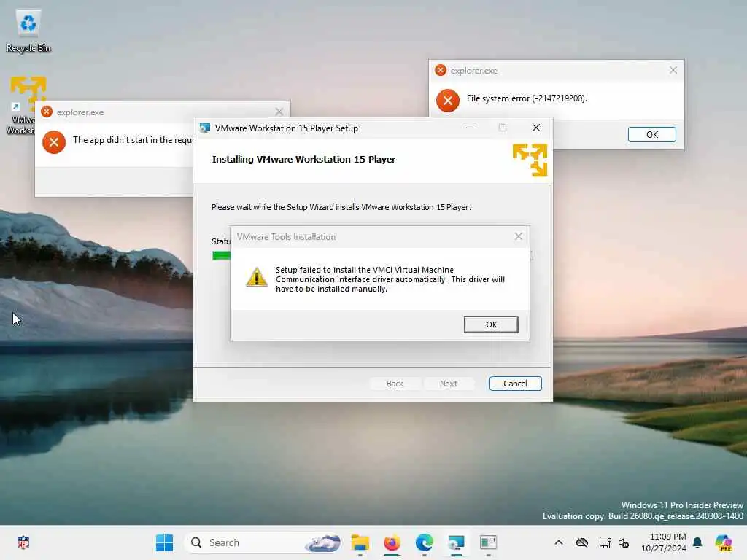The image size is (747, 560).
Task: Close the VMware Workstation 15 Player Setup window
Action: (x=536, y=128)
